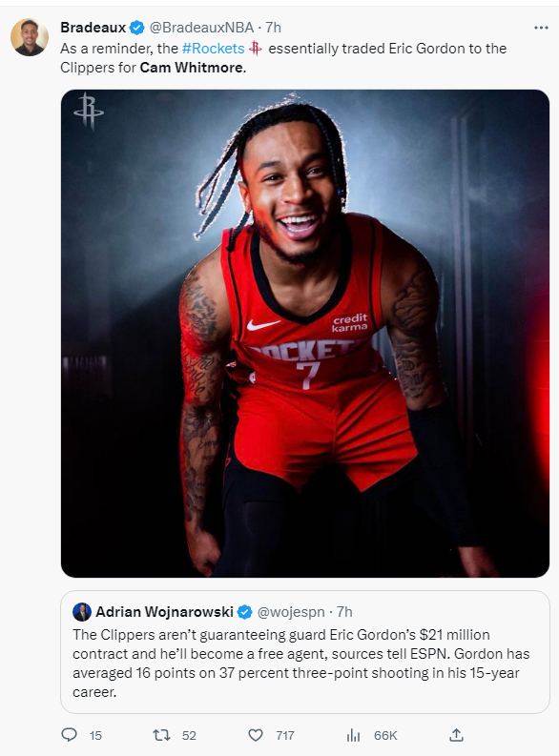559x756 pixels.
Task: Click the share upload icon
Action: [456, 735]
